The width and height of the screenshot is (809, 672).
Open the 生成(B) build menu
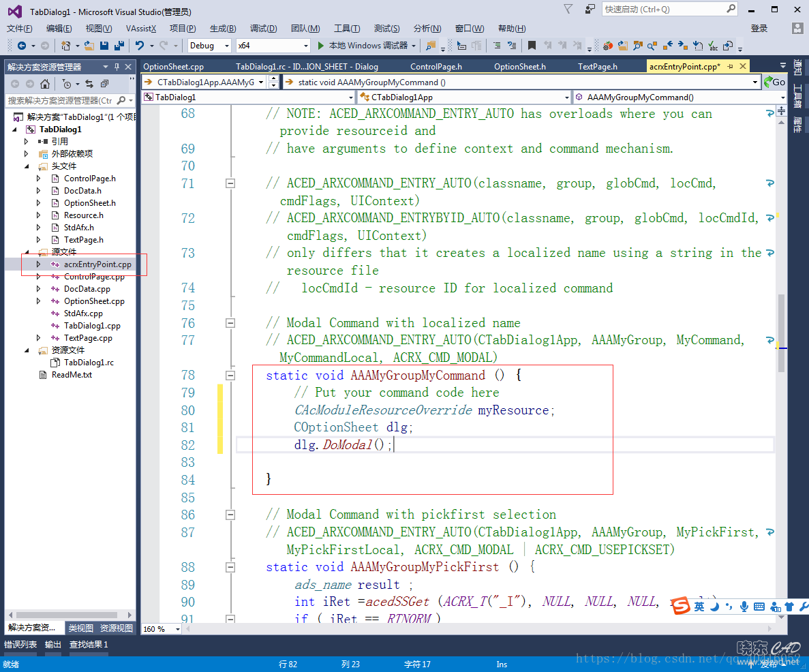(223, 29)
